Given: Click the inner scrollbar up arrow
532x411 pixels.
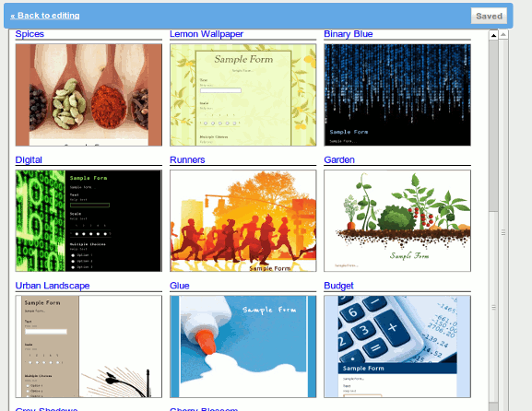Looking at the screenshot, I should click(493, 35).
